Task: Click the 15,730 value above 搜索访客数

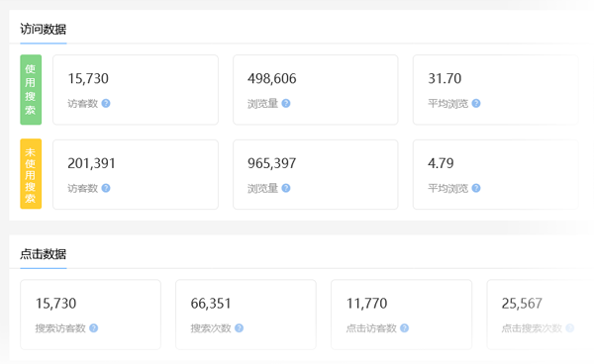Action: pos(55,304)
